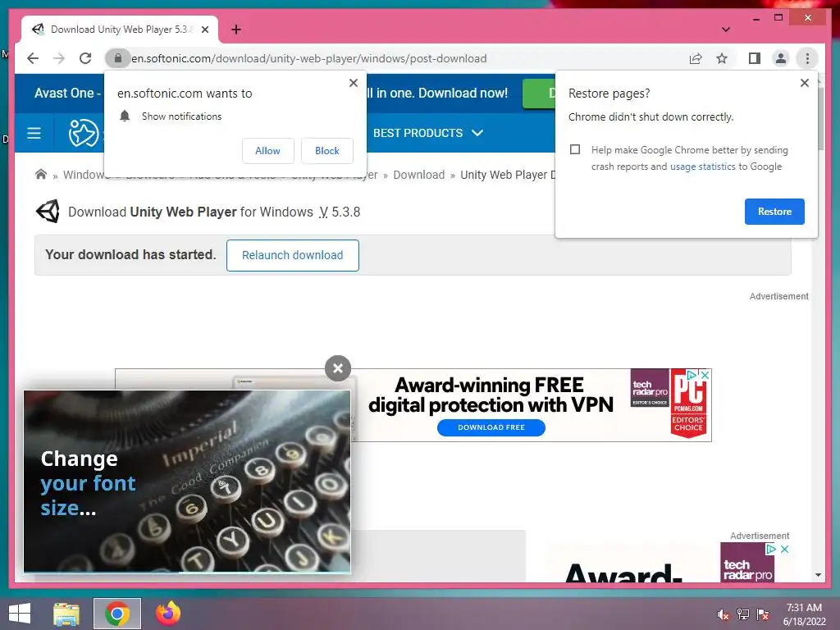The height and width of the screenshot is (630, 840).
Task: Share this page icon
Action: [x=696, y=58]
